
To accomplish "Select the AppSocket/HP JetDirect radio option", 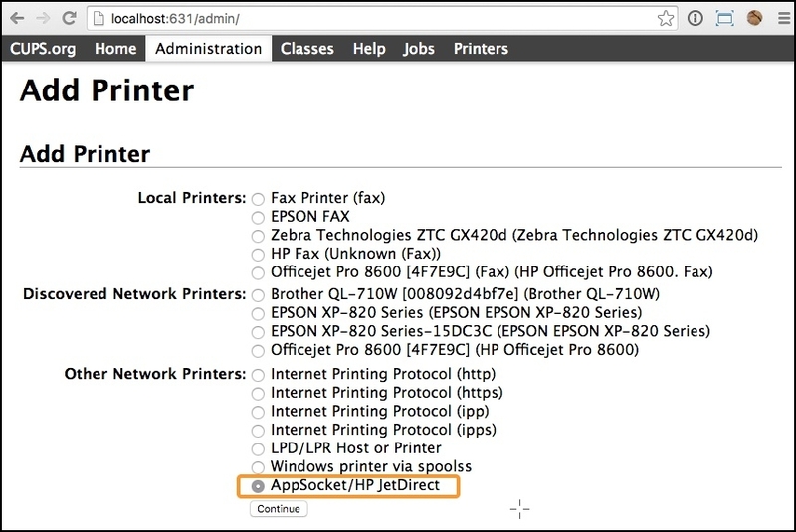I will 259,487.
